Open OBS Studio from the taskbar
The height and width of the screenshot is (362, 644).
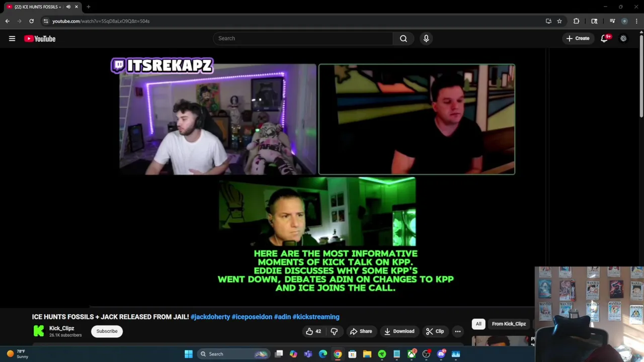click(426, 354)
